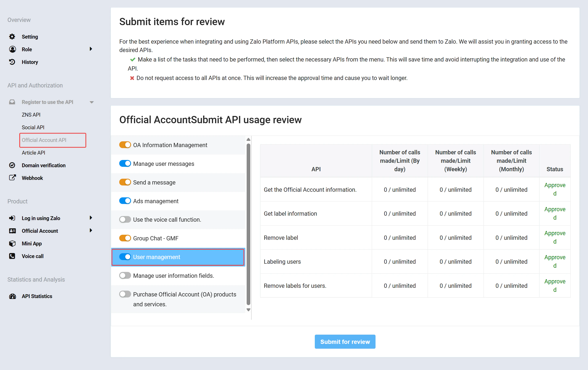Select the OA Information Management label

coord(170,145)
